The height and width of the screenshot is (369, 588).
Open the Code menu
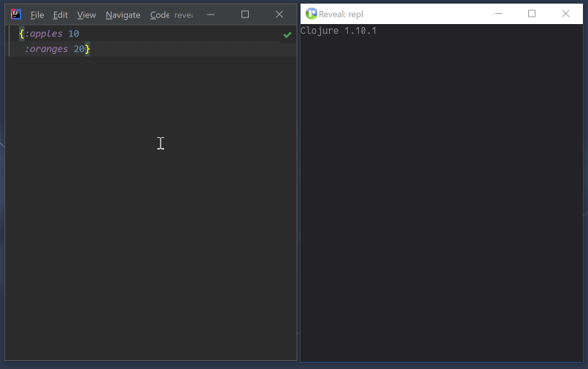click(159, 15)
